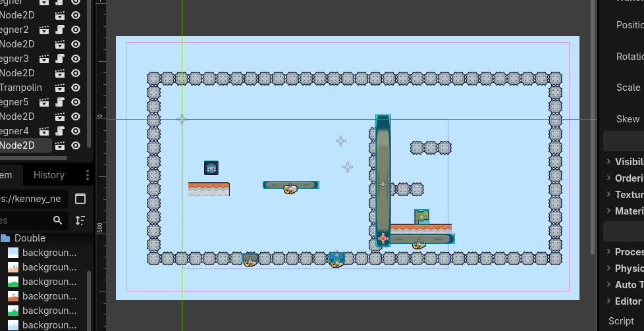Click the magnifier icon in the file filter
This screenshot has width=644, height=331.
57,220
